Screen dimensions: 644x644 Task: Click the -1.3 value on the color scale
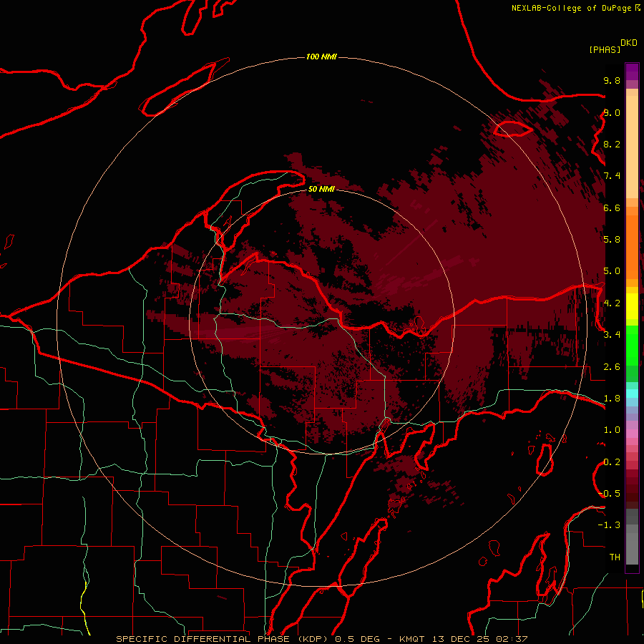[x=609, y=525]
